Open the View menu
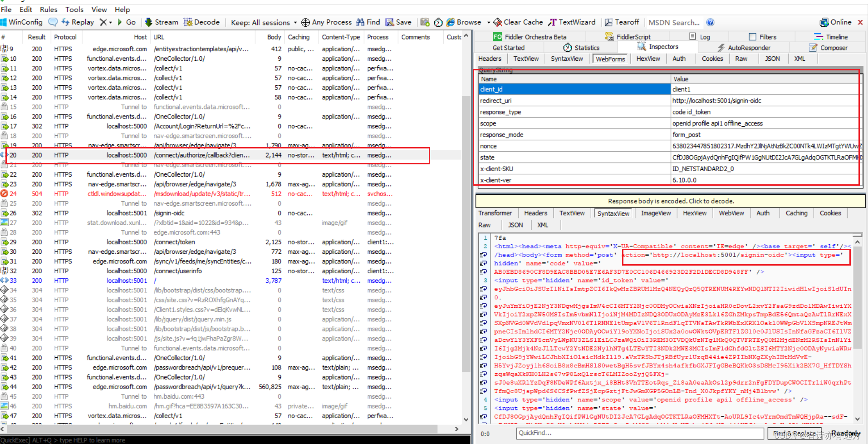The height and width of the screenshot is (444, 868). click(x=99, y=9)
